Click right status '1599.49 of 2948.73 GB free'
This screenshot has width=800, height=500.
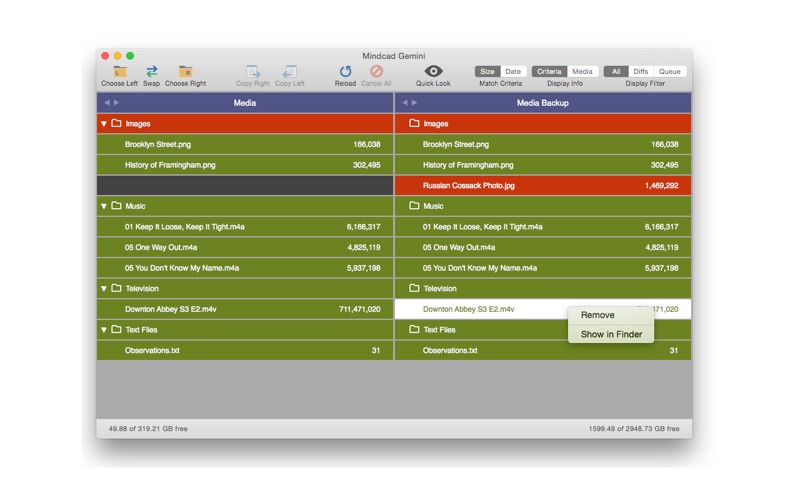(x=634, y=429)
